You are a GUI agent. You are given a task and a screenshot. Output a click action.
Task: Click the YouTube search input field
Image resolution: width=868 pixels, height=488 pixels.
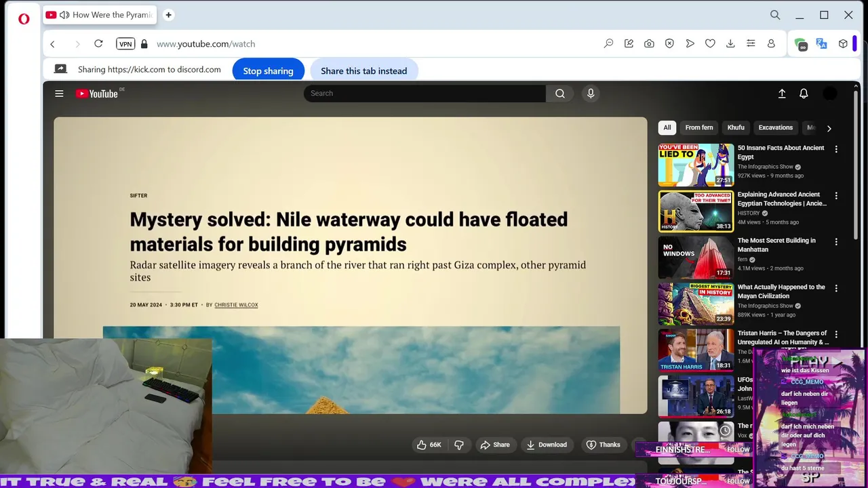pos(425,94)
